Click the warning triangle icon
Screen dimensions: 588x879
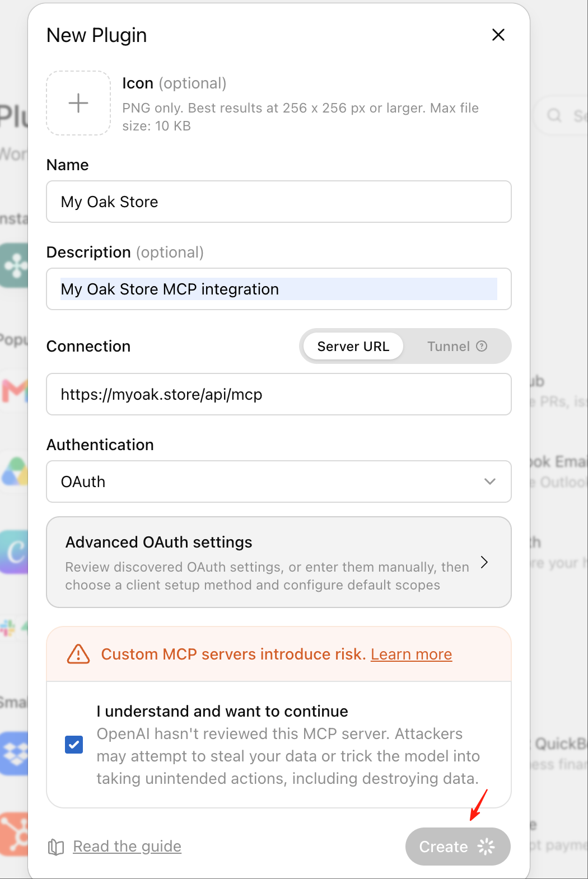click(x=78, y=654)
